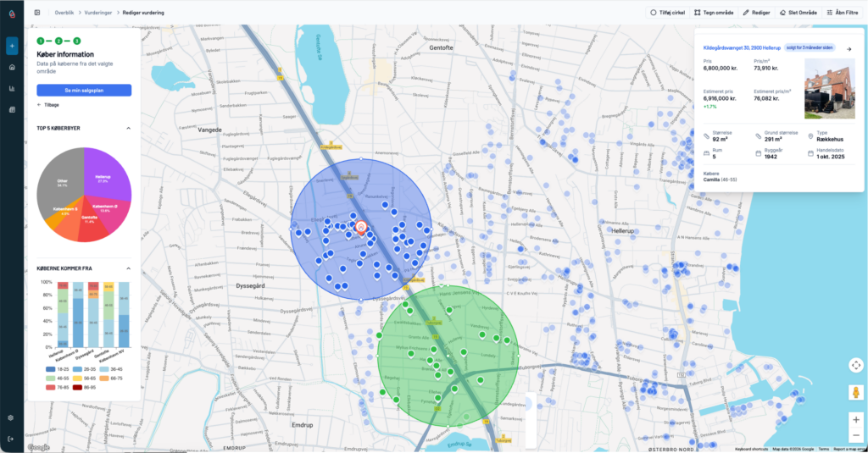
Task: Click the map recenter location icon
Action: [x=855, y=365]
